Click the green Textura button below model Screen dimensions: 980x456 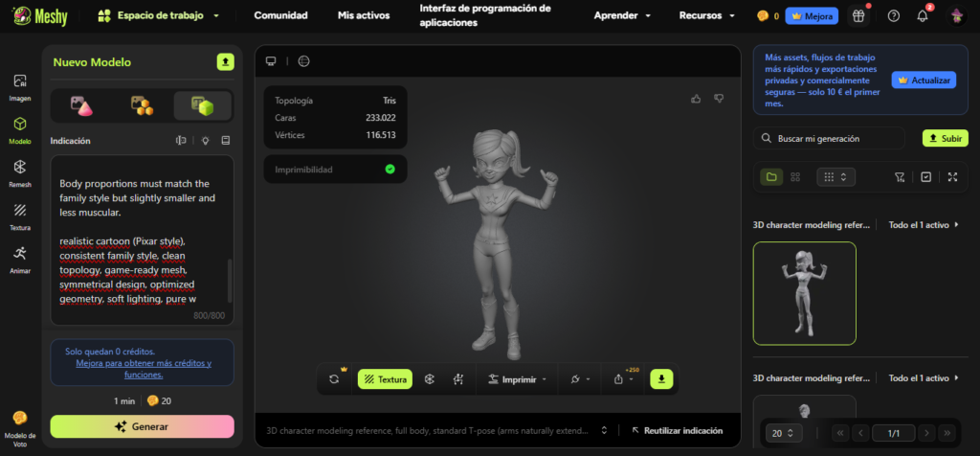[385, 379]
